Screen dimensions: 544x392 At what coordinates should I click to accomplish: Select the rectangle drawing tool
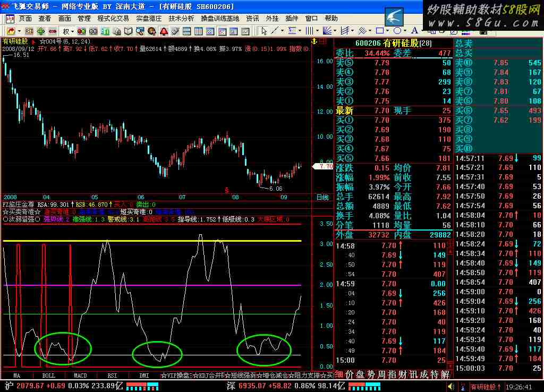pyautogui.click(x=379, y=31)
